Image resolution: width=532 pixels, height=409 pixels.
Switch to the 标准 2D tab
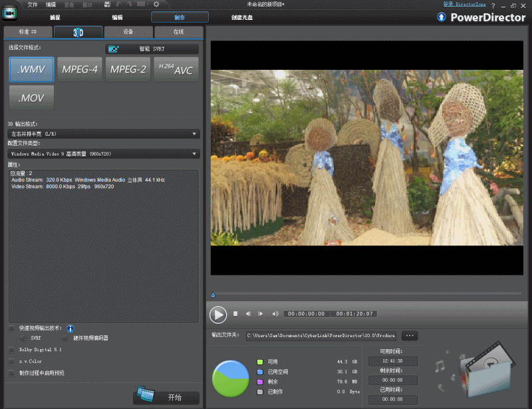(28, 32)
